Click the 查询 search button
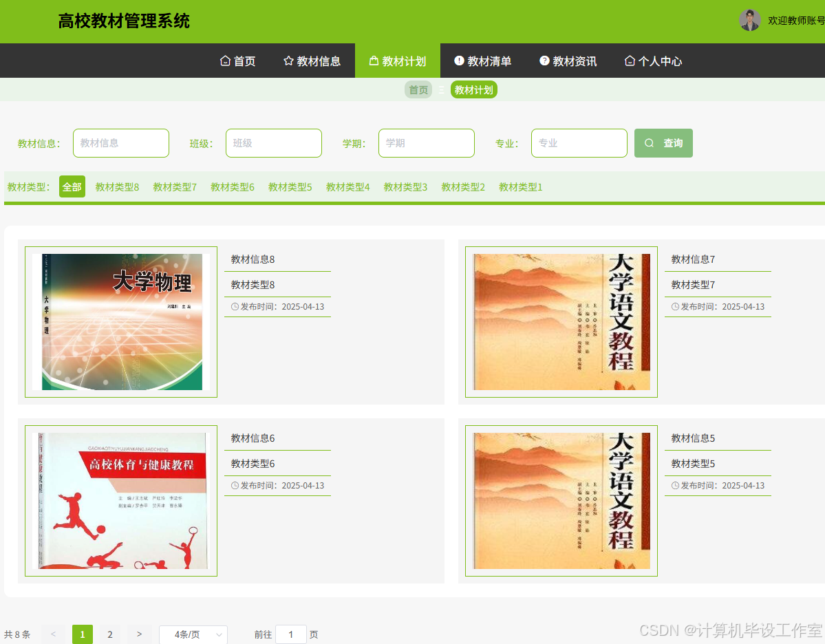This screenshot has height=644, width=825. 663,143
